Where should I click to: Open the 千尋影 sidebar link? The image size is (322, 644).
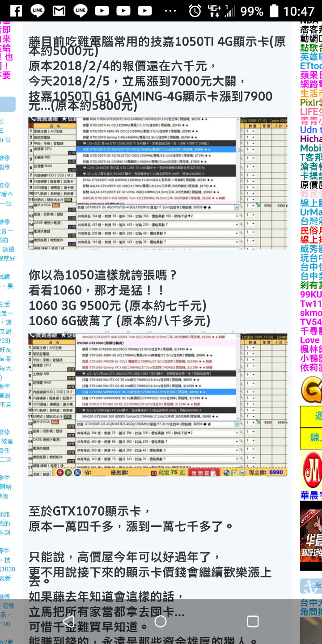click(x=311, y=331)
